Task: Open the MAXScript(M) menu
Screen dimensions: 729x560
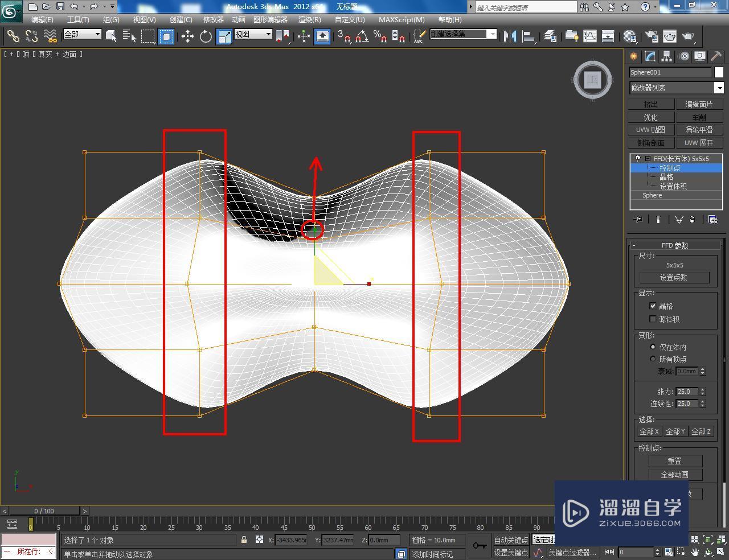Action: click(402, 19)
